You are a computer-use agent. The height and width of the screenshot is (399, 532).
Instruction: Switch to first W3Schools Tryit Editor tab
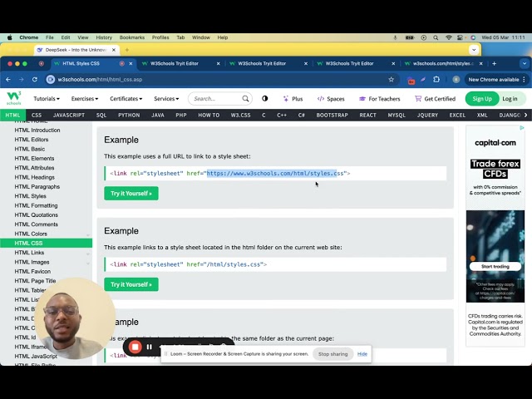[x=180, y=63]
